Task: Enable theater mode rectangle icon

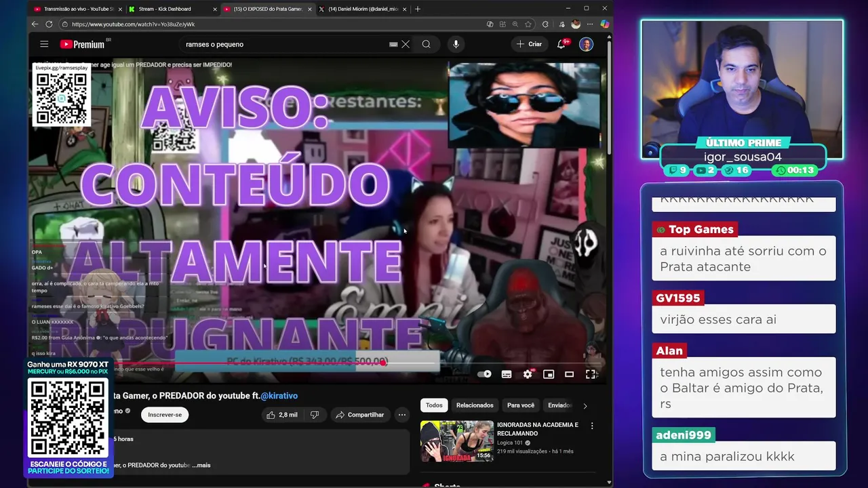Action: [570, 374]
